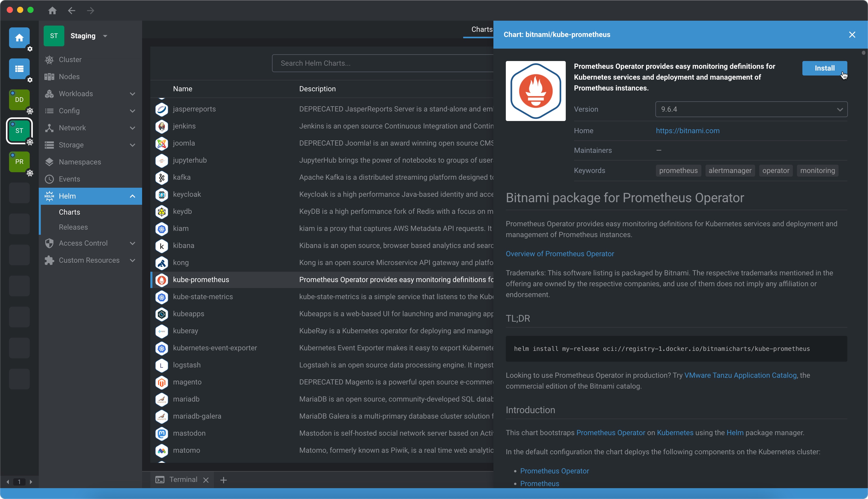This screenshot has width=868, height=499.
Task: Open the Events sidebar item
Action: (x=69, y=179)
